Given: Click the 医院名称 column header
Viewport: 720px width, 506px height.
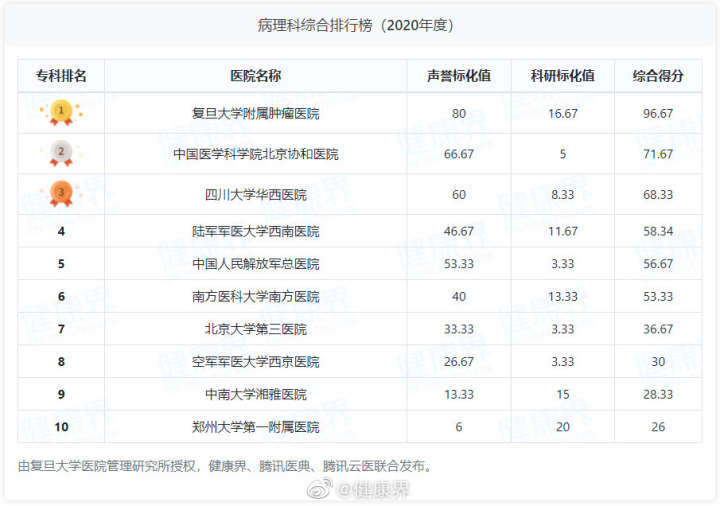Looking at the screenshot, I should pyautogui.click(x=255, y=76).
